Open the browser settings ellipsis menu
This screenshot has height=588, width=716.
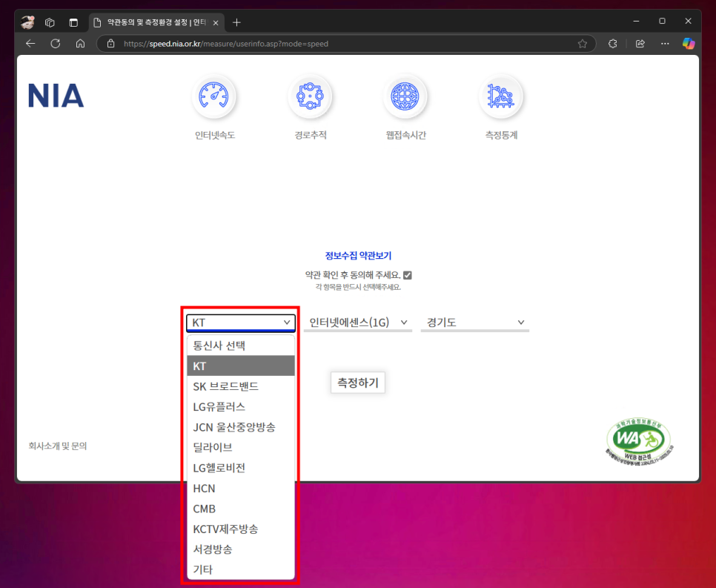(665, 44)
